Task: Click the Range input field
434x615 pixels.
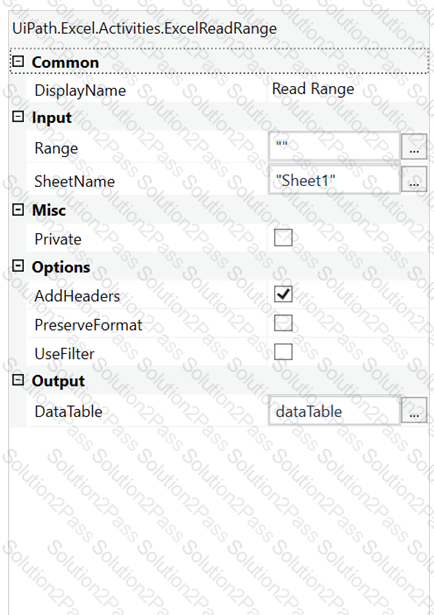Action: (334, 146)
